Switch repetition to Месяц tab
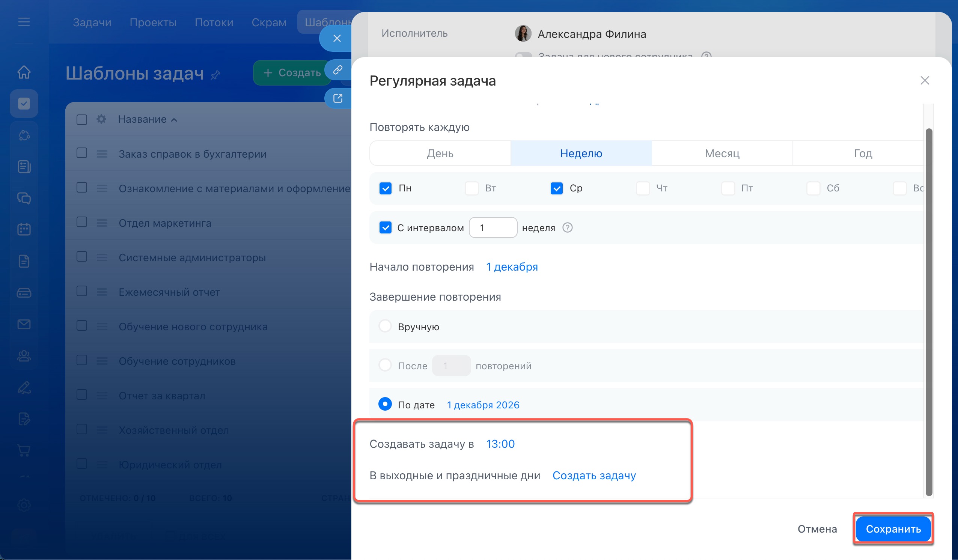Screen dimensions: 958x560 722,153
